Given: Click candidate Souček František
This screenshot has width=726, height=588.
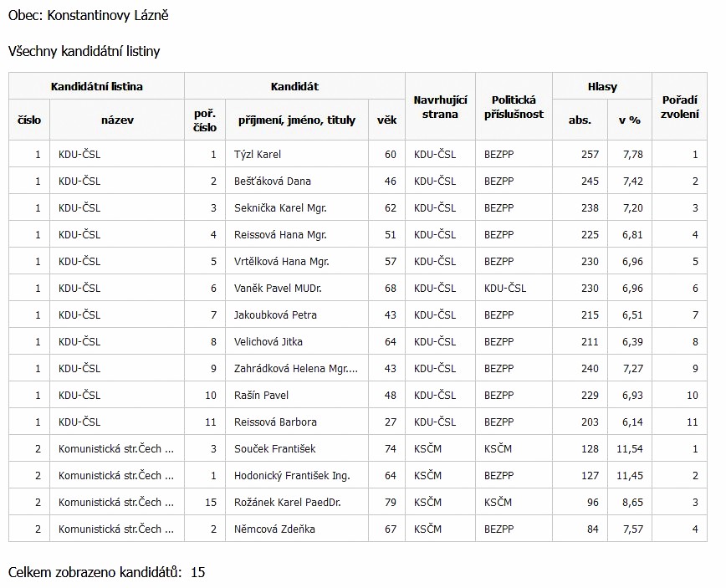Looking at the screenshot, I should 274,449.
